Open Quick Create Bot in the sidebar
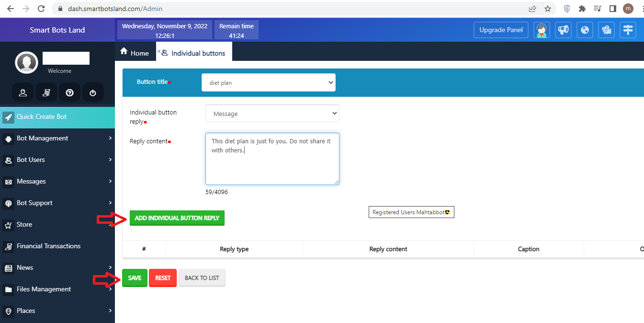The image size is (644, 323). [57, 117]
